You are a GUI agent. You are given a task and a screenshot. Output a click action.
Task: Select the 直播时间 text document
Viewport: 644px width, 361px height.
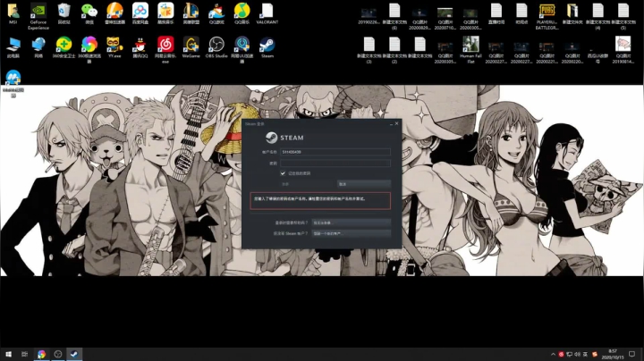coord(496,13)
